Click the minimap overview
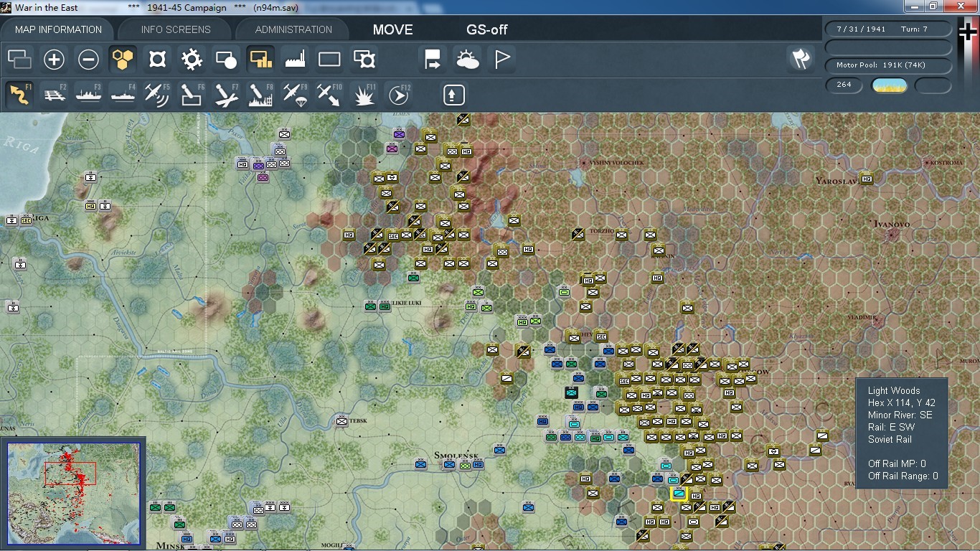The height and width of the screenshot is (551, 980). tap(74, 493)
